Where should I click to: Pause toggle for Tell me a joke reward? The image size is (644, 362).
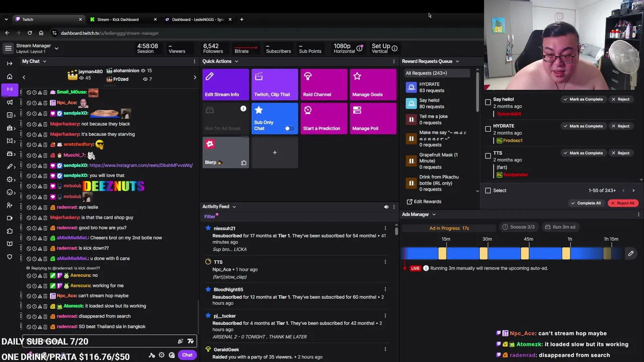click(x=411, y=120)
